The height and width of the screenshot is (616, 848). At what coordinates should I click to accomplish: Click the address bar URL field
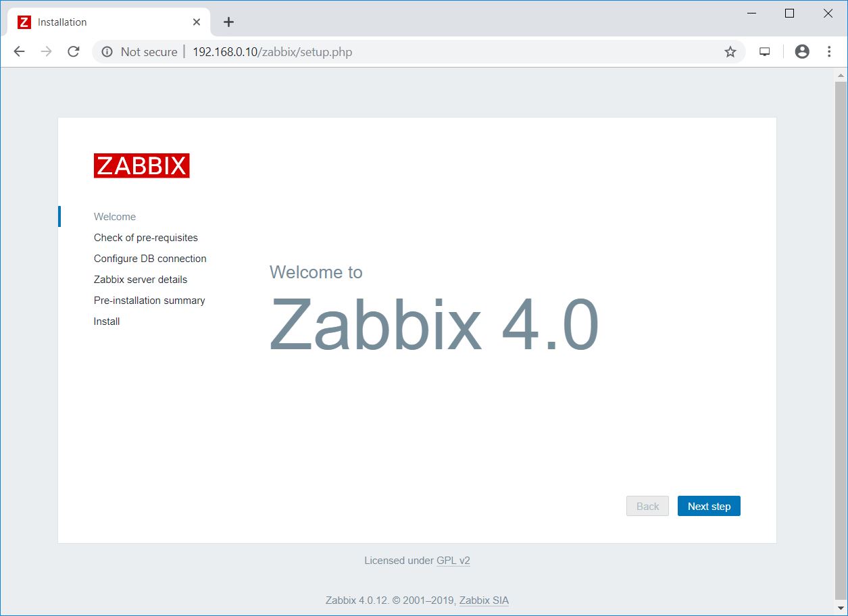pos(405,52)
